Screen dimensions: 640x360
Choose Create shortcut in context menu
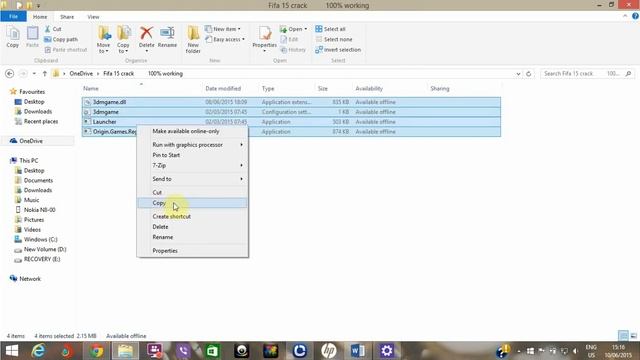(x=192, y=216)
